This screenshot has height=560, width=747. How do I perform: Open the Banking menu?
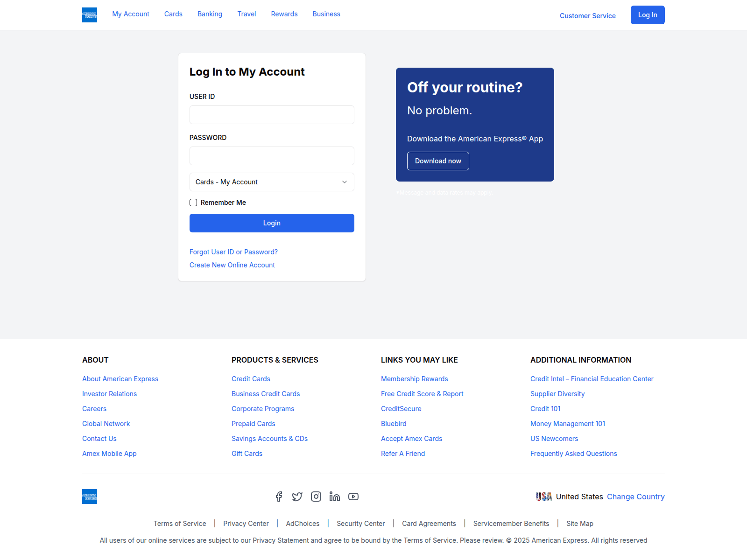coord(210,14)
